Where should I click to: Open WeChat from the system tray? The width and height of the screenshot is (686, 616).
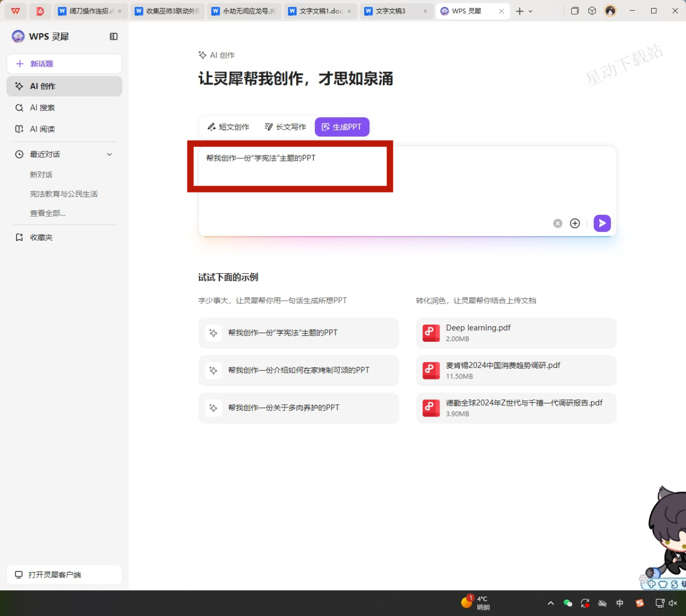tap(568, 603)
